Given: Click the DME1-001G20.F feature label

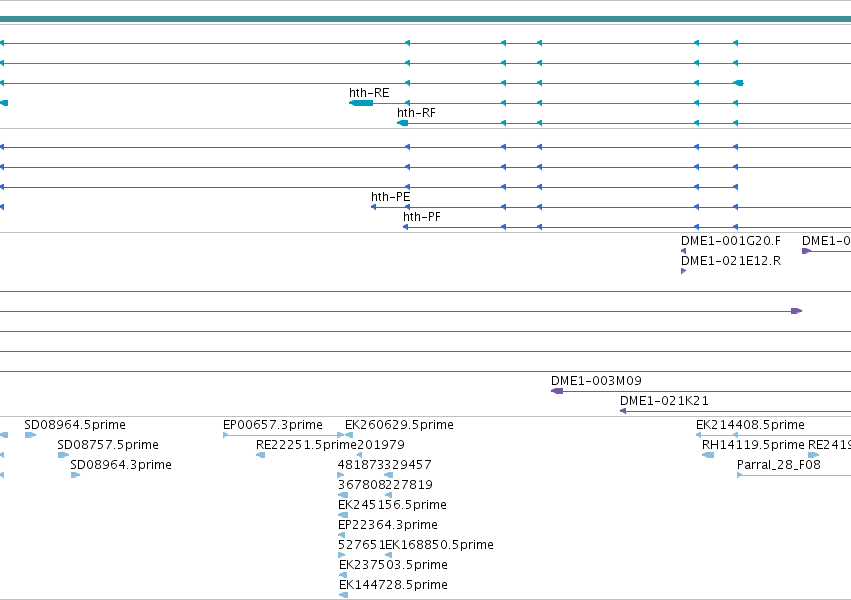Looking at the screenshot, I should pyautogui.click(x=731, y=241).
